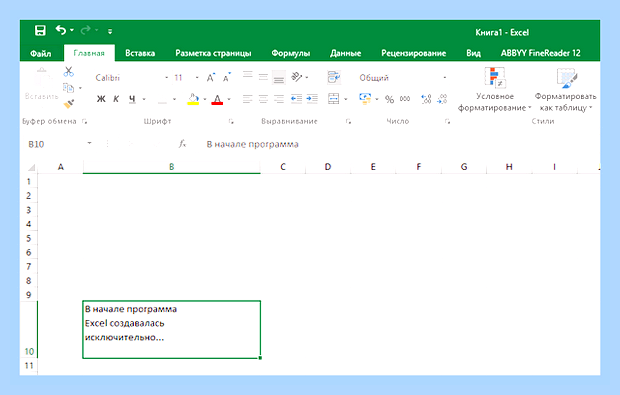Open underline style dropdown arrow

[144, 99]
